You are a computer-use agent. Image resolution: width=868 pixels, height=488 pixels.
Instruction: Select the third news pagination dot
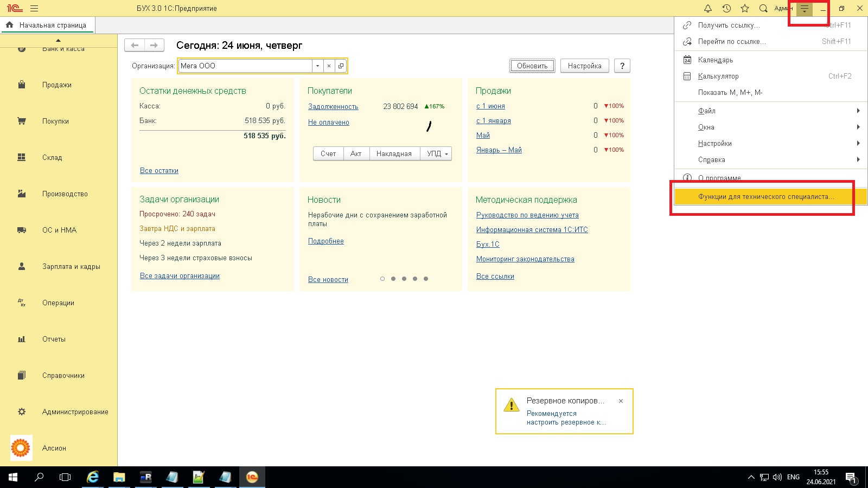point(404,279)
